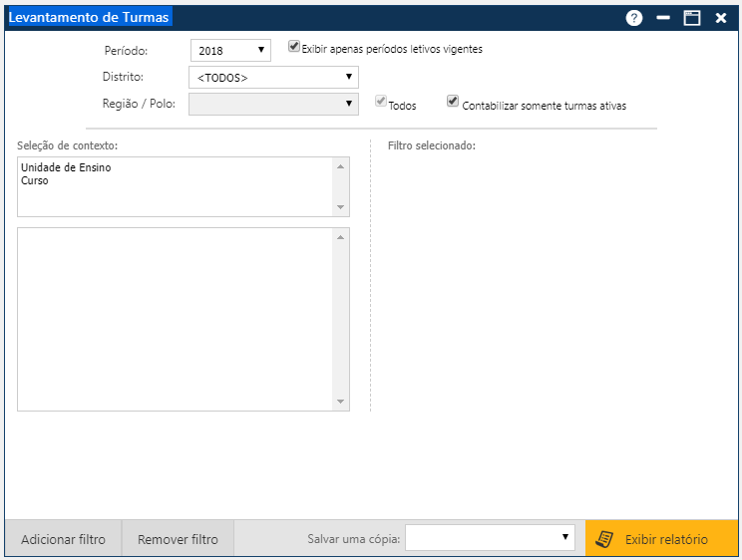Image resolution: width=742 pixels, height=560 pixels.
Task: Open the Período dropdown showing 2018
Action: pyautogui.click(x=230, y=50)
